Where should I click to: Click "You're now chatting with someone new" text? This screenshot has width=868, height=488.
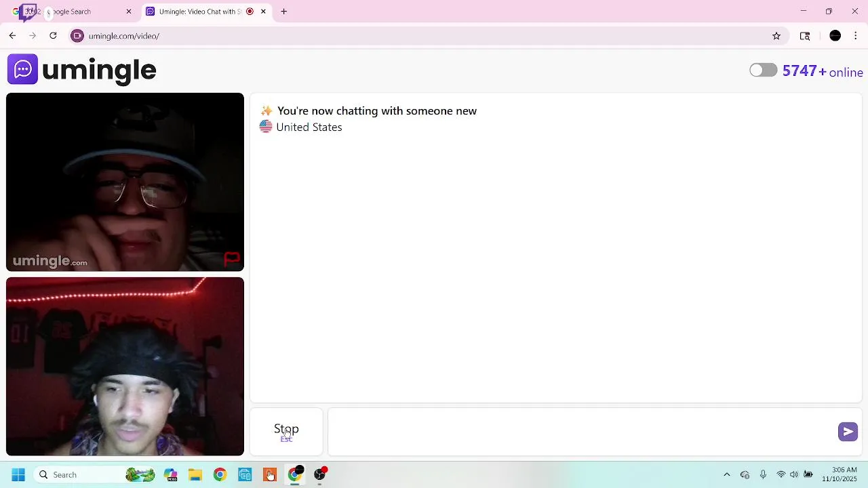[x=377, y=111]
